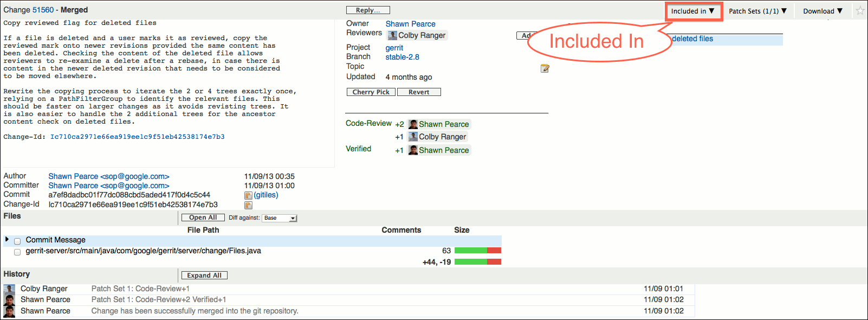
Task: Check the Commit Message reviewed checkbox
Action: tap(17, 241)
